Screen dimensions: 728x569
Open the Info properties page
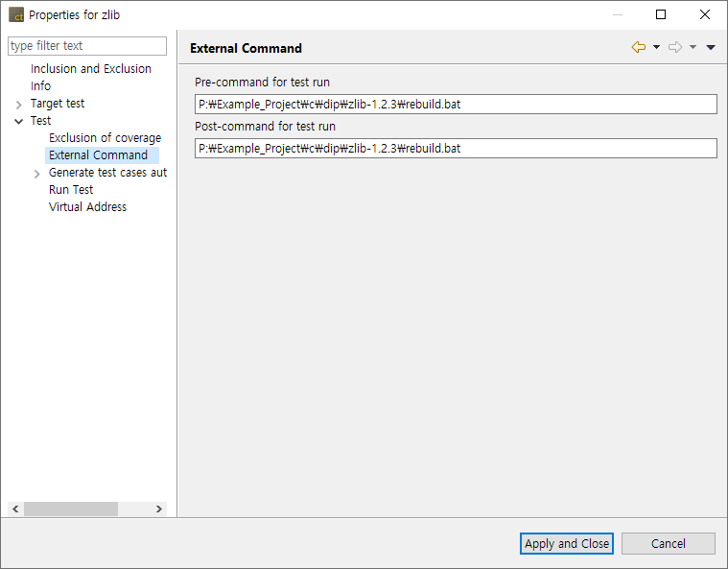tap(41, 86)
